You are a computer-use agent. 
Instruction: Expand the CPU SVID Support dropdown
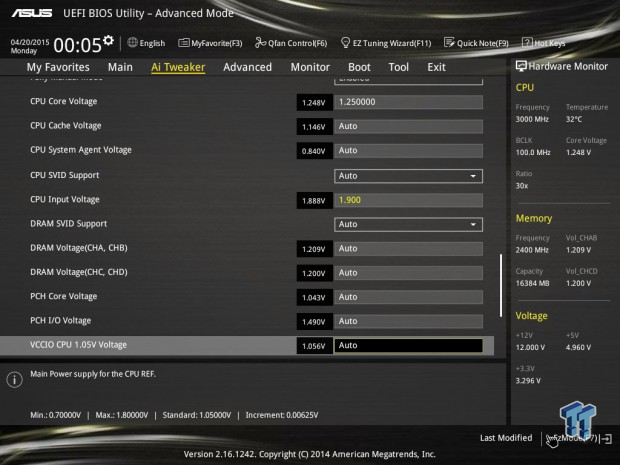point(408,176)
